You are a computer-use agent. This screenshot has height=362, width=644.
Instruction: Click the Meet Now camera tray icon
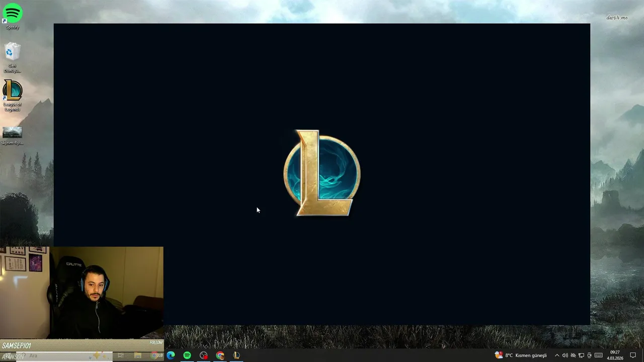[590, 355]
